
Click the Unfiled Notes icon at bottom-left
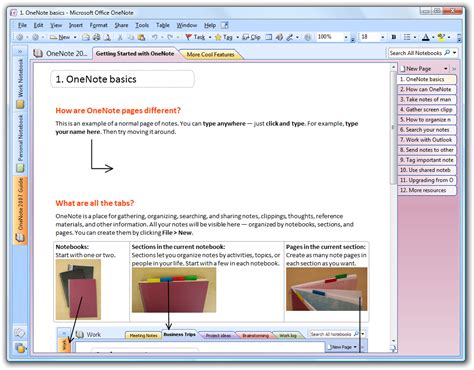(x=20, y=333)
